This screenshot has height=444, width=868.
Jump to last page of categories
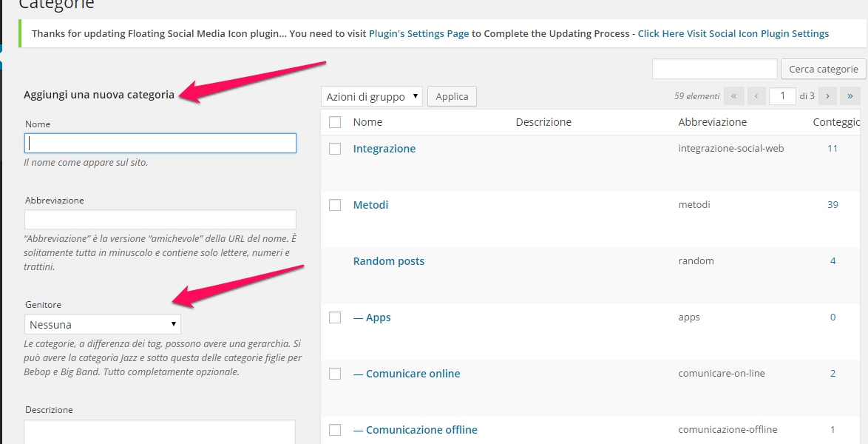850,96
